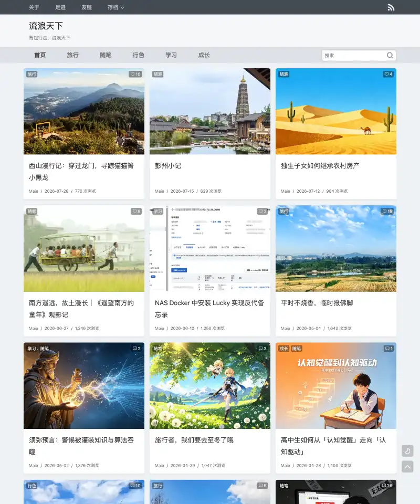Click date 2026-07-28 under 西山漫行记
This screenshot has width=420, height=504.
[x=57, y=191]
